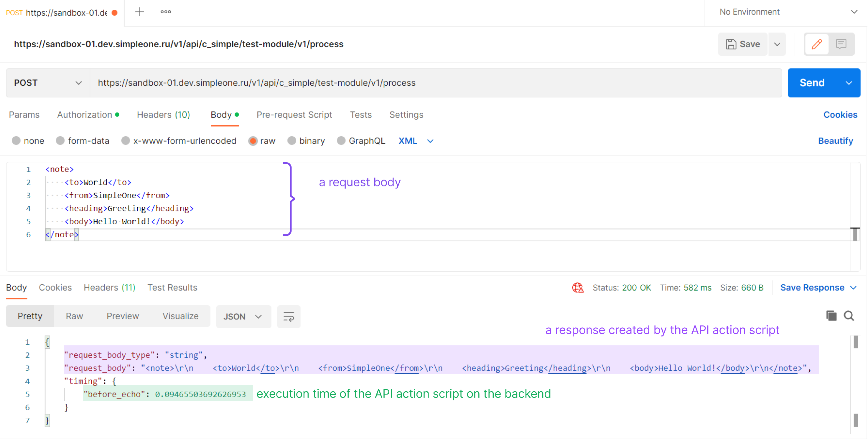
Task: Click the Save request disk icon
Action: tap(731, 44)
